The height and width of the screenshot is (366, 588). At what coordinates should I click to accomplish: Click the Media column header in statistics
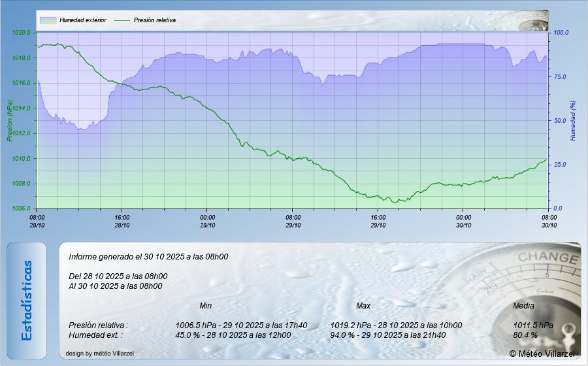click(x=523, y=306)
